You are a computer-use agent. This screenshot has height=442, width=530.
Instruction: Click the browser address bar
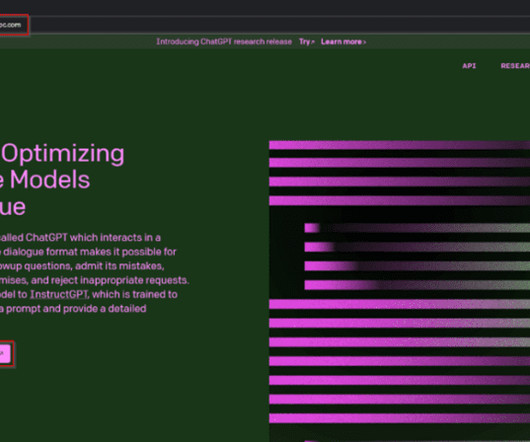point(265,25)
